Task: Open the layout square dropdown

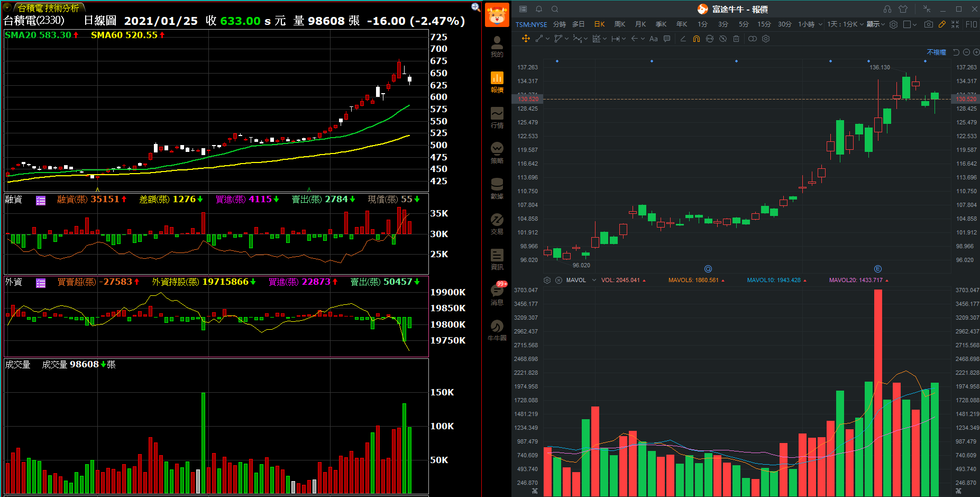Action: point(910,24)
